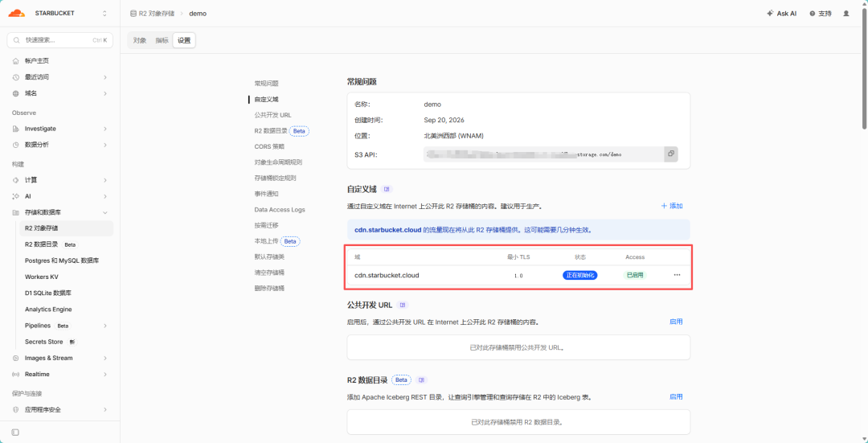Open the user profile icon
This screenshot has width=868, height=443.
pos(845,14)
